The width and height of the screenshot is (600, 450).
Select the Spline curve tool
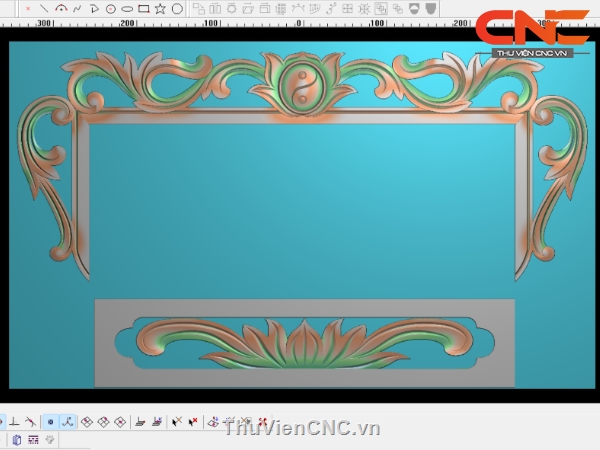[77, 8]
